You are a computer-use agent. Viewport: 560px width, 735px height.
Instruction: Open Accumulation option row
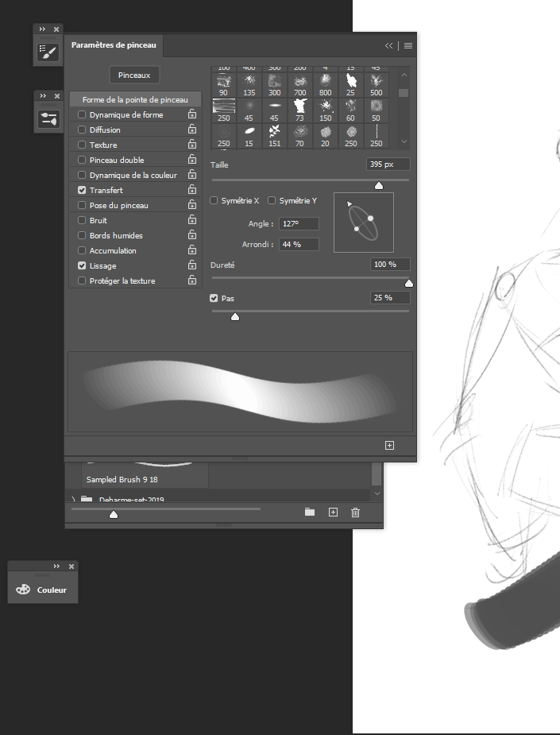[113, 251]
